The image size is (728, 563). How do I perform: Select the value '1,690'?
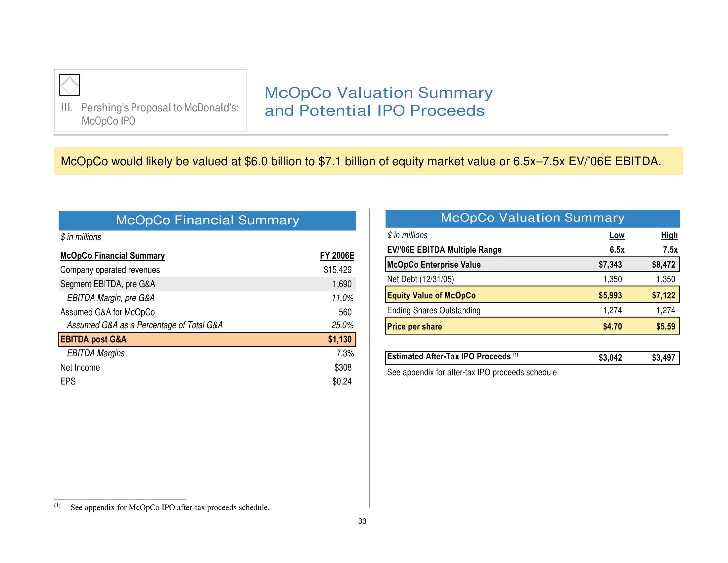click(x=342, y=284)
